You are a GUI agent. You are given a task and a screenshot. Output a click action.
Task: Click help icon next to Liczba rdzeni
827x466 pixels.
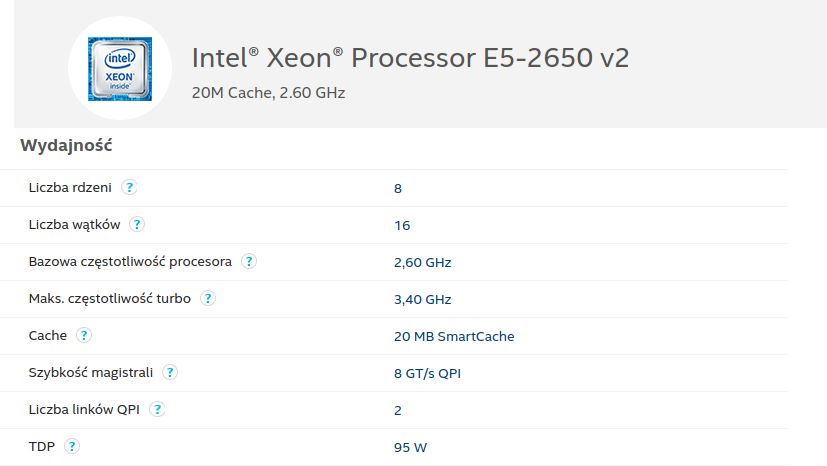coord(130,187)
